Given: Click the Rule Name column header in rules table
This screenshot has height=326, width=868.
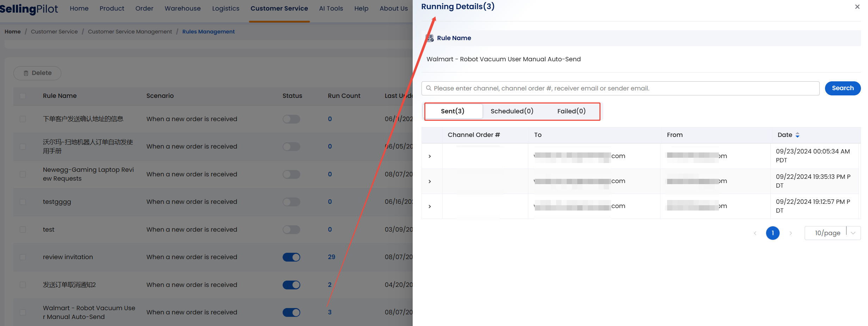Looking at the screenshot, I should point(60,96).
